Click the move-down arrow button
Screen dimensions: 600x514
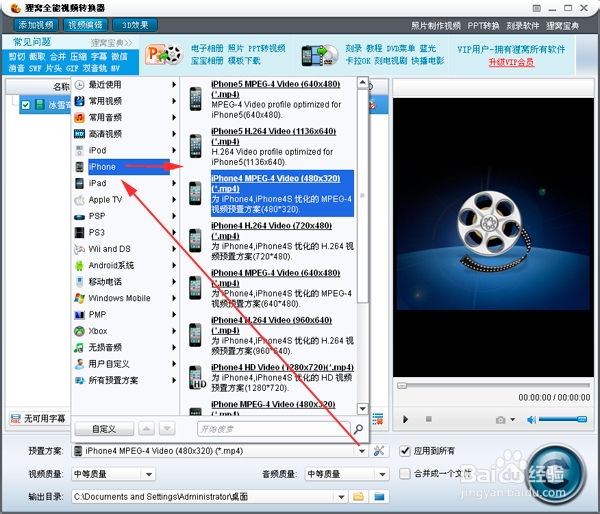(x=167, y=429)
